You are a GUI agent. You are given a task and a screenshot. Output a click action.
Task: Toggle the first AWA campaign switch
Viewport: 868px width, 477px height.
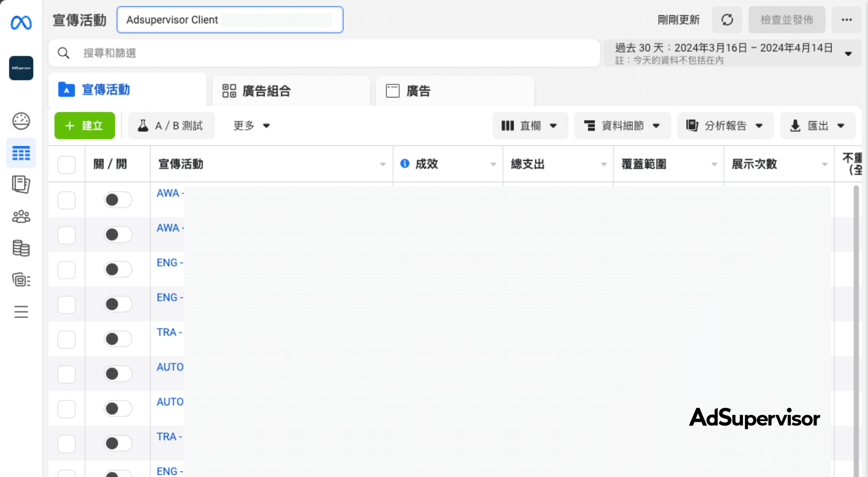(x=118, y=200)
